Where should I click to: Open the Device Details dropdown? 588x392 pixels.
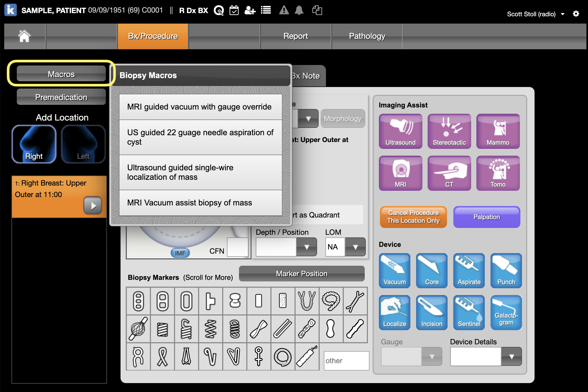511,356
